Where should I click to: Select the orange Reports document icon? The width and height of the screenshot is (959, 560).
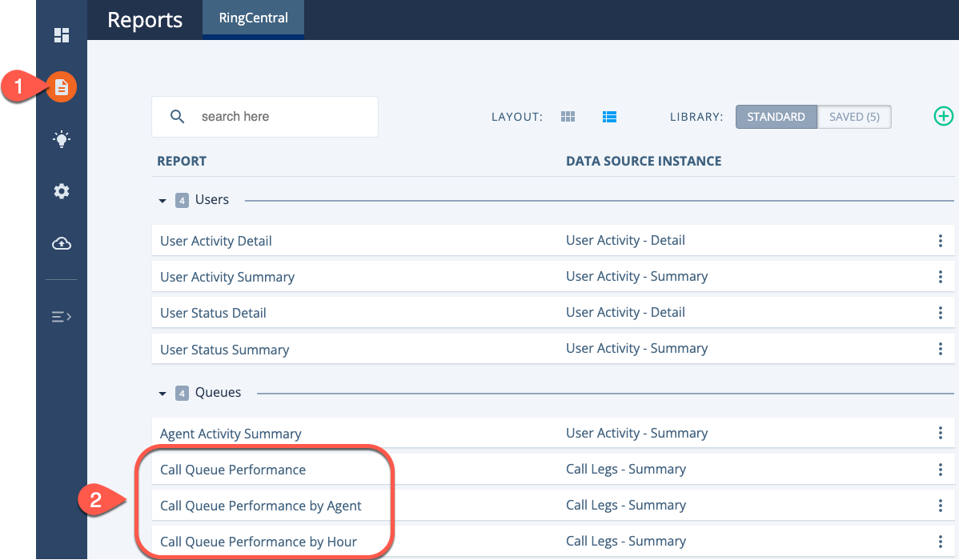(62, 87)
